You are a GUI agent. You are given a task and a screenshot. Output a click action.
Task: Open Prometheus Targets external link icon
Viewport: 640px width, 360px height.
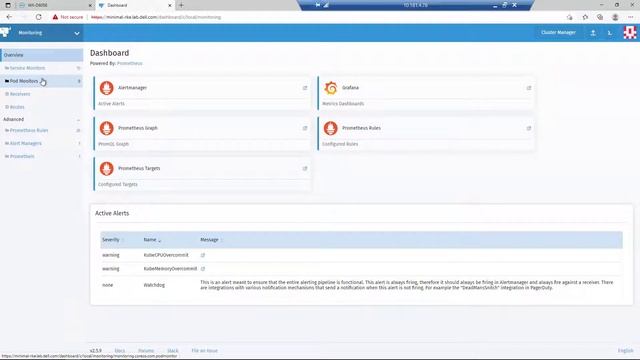coord(305,169)
